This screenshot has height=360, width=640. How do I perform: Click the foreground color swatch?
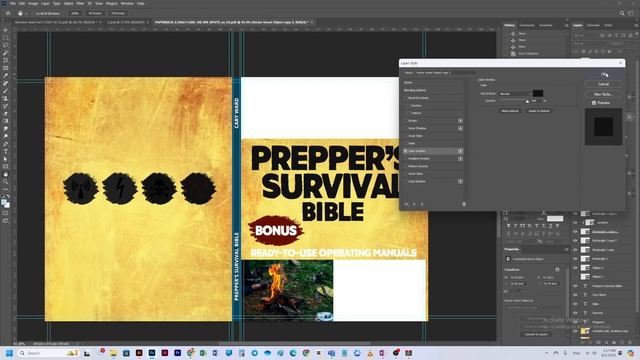(x=4, y=202)
